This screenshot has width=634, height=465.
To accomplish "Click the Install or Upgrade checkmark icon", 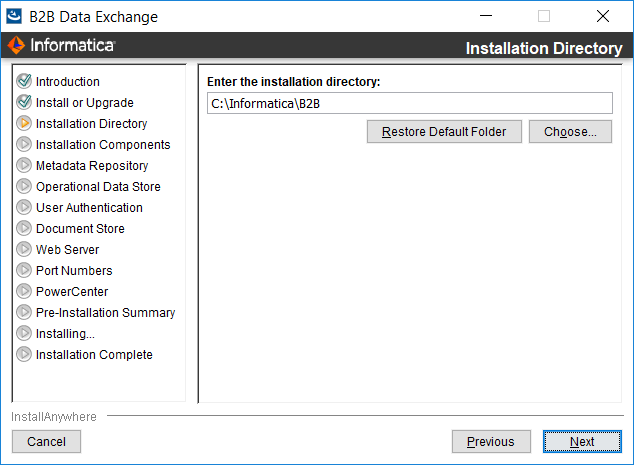I will coord(24,102).
